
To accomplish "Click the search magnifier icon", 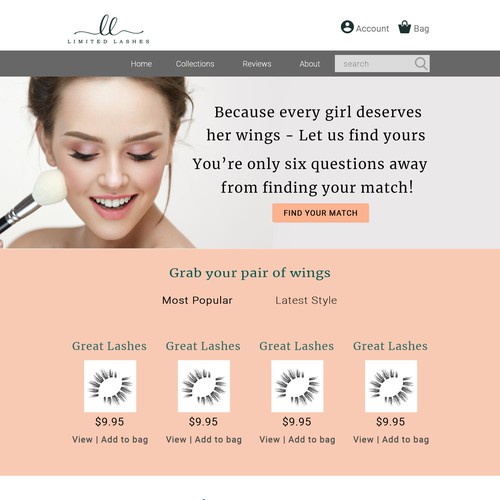I will pyautogui.click(x=421, y=63).
